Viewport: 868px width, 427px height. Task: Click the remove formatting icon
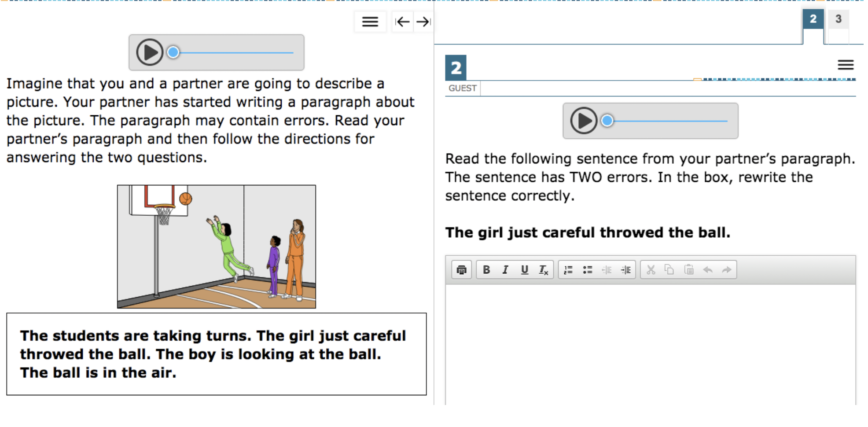pyautogui.click(x=544, y=270)
